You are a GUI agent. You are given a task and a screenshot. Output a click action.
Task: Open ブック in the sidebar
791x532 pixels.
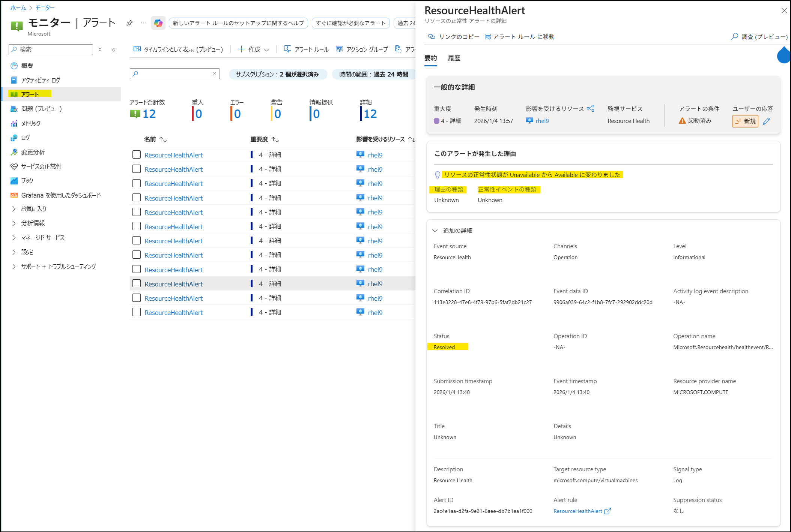[x=27, y=181]
